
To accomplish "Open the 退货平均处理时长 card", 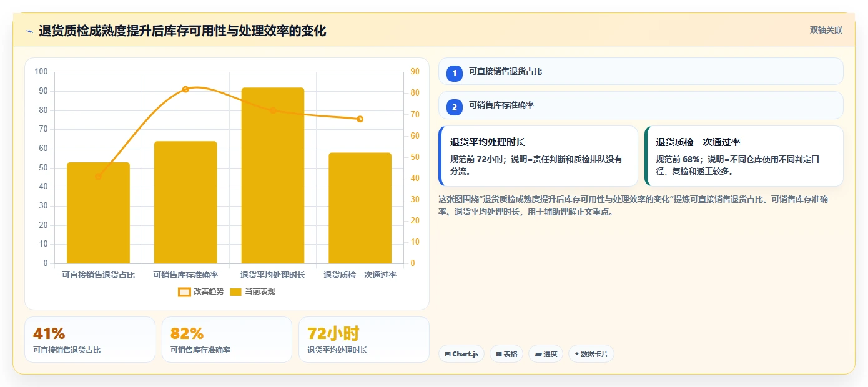I will pyautogui.click(x=538, y=156).
